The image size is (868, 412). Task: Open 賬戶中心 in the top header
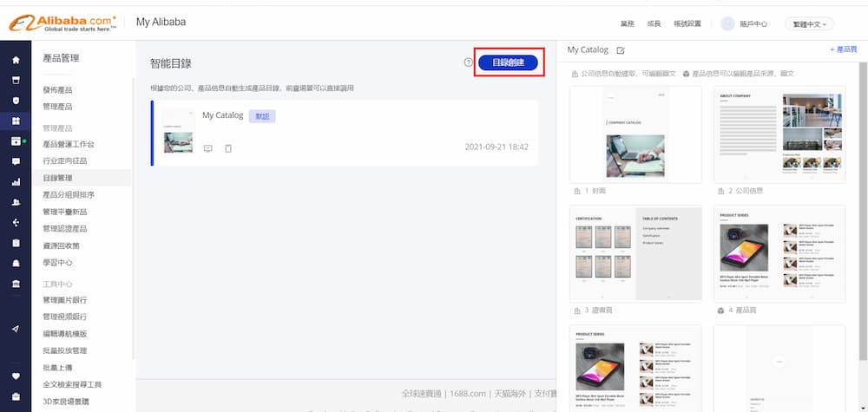click(753, 23)
